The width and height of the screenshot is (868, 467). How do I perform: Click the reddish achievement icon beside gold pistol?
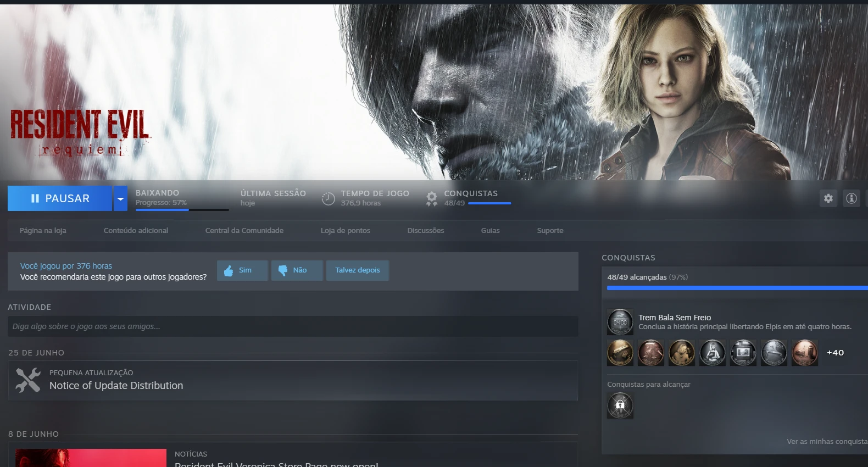point(651,353)
